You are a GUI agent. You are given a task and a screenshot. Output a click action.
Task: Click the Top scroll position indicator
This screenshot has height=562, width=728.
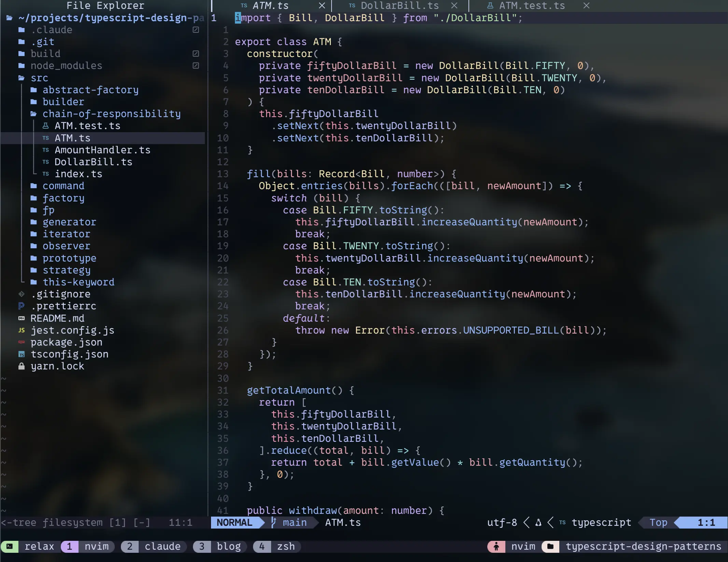[657, 522]
